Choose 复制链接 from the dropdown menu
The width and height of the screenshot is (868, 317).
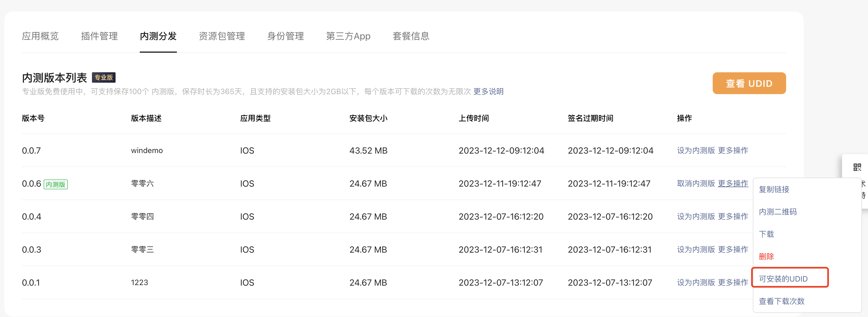774,189
